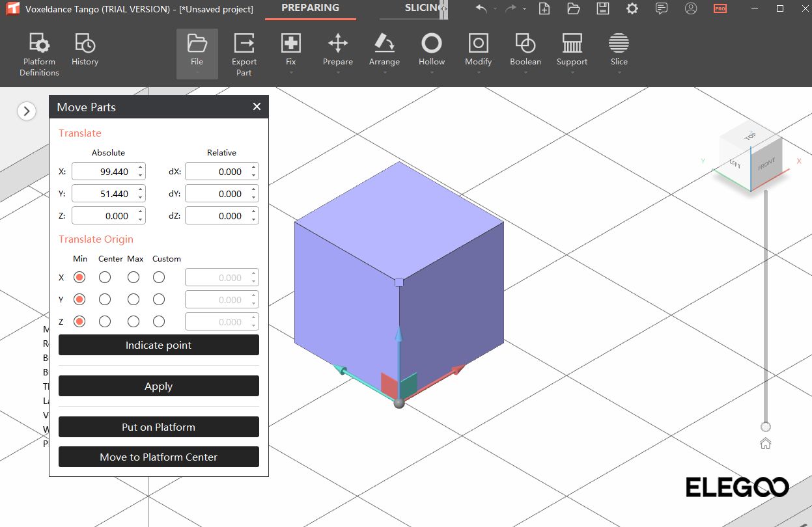Click the Apply button
The image size is (812, 527).
[159, 386]
